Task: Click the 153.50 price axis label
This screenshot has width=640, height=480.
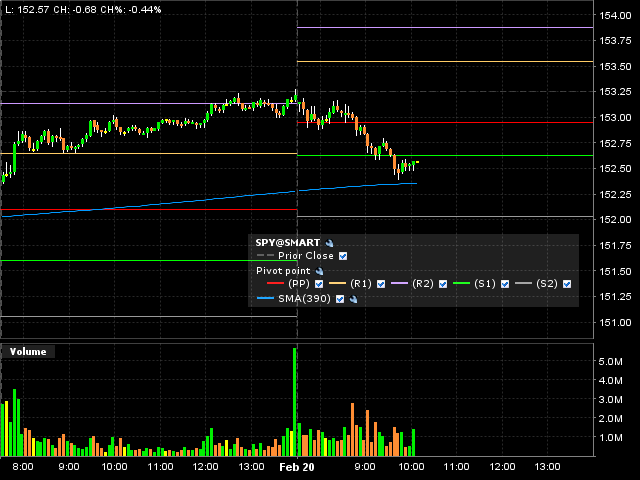Action: tap(615, 67)
